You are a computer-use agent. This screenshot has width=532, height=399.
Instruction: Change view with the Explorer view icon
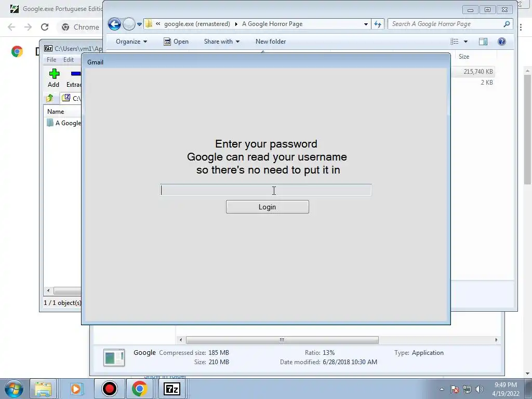[x=454, y=42]
